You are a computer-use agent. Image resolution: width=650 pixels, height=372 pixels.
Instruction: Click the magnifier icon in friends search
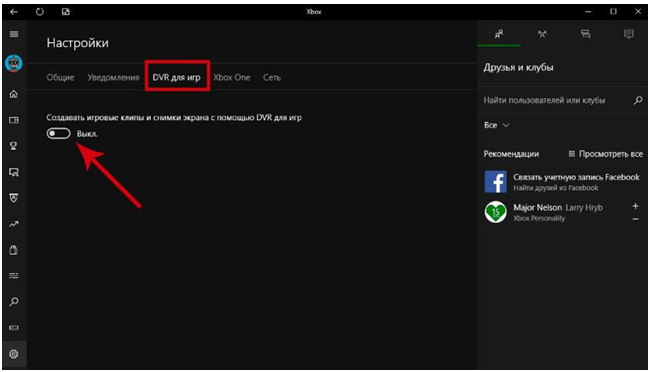(638, 100)
